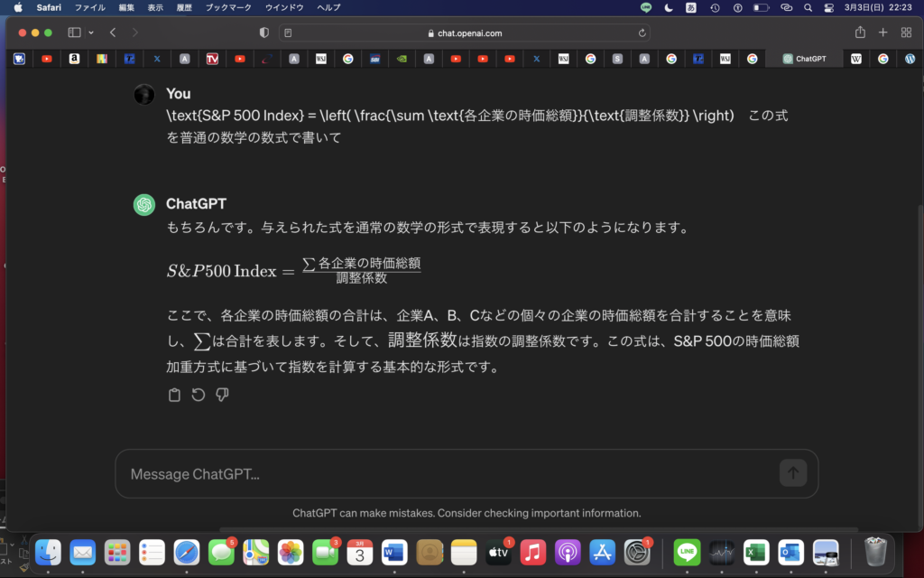Screen dimensions: 924x578
Task: Expand the sidebar tab group dropdown arrow
Action: tap(91, 33)
